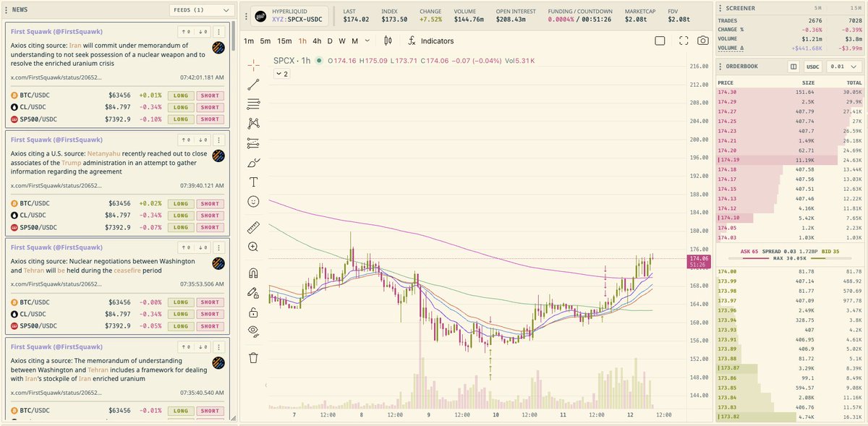The width and height of the screenshot is (868, 426).
Task: Toggle magnet mode for drawings
Action: point(253,273)
